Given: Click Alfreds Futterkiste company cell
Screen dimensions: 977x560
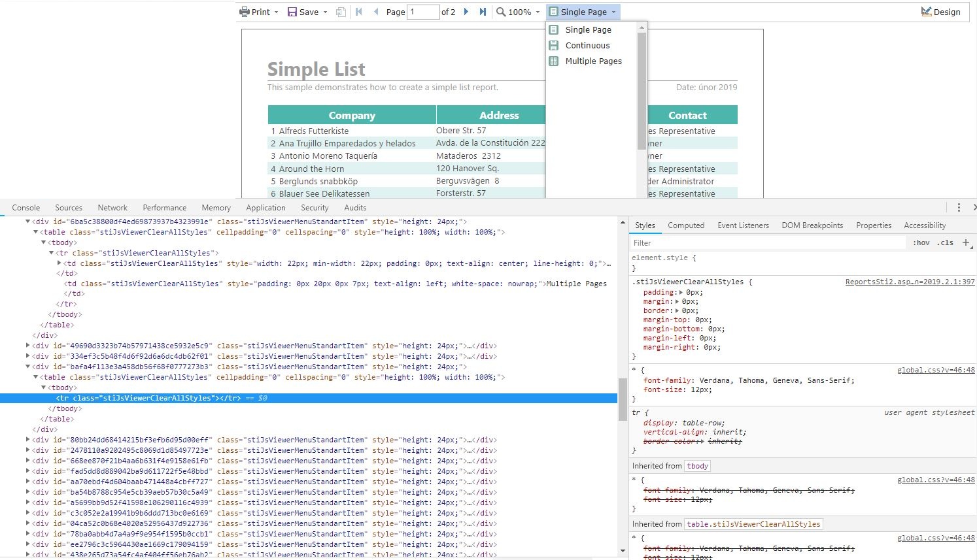Looking at the screenshot, I should pos(314,131).
